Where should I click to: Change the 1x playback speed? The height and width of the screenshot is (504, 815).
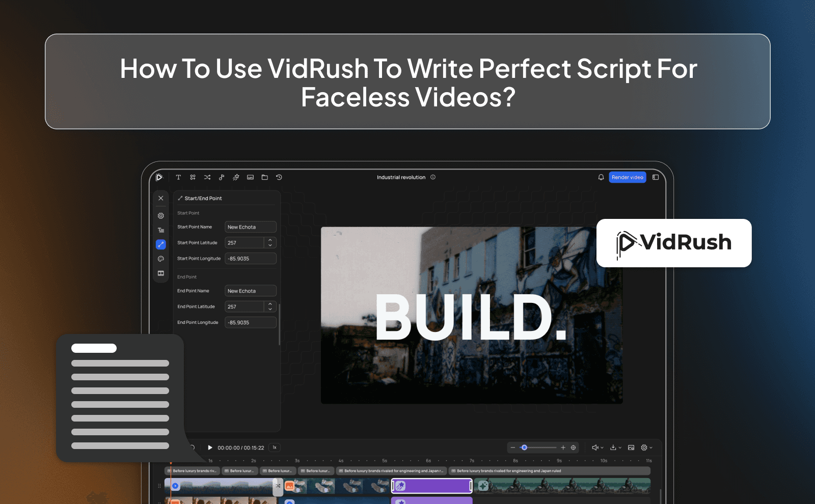275,447
